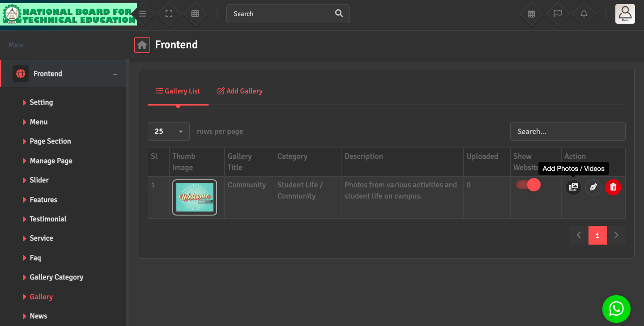Click Add Photos / Videos icon for Community

[x=573, y=187]
